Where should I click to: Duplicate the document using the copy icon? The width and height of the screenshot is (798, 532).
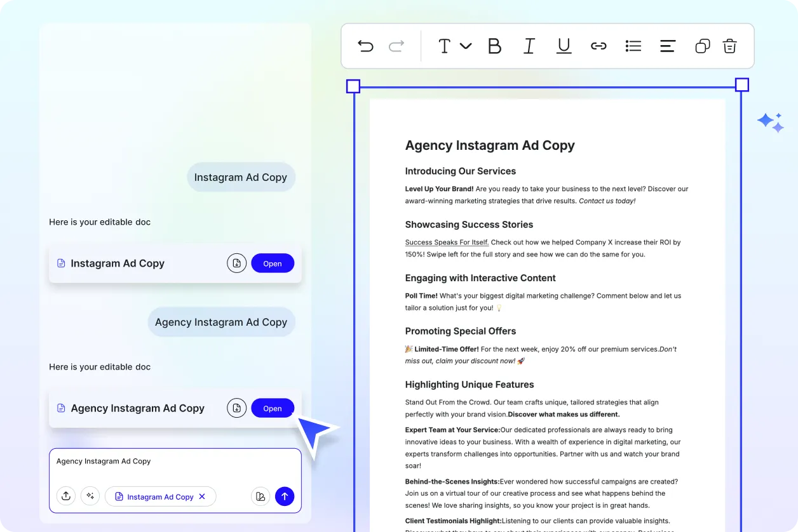coord(702,46)
